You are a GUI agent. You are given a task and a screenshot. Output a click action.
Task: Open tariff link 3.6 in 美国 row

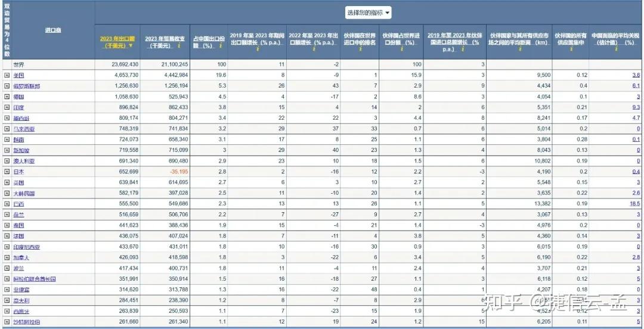[636, 75]
